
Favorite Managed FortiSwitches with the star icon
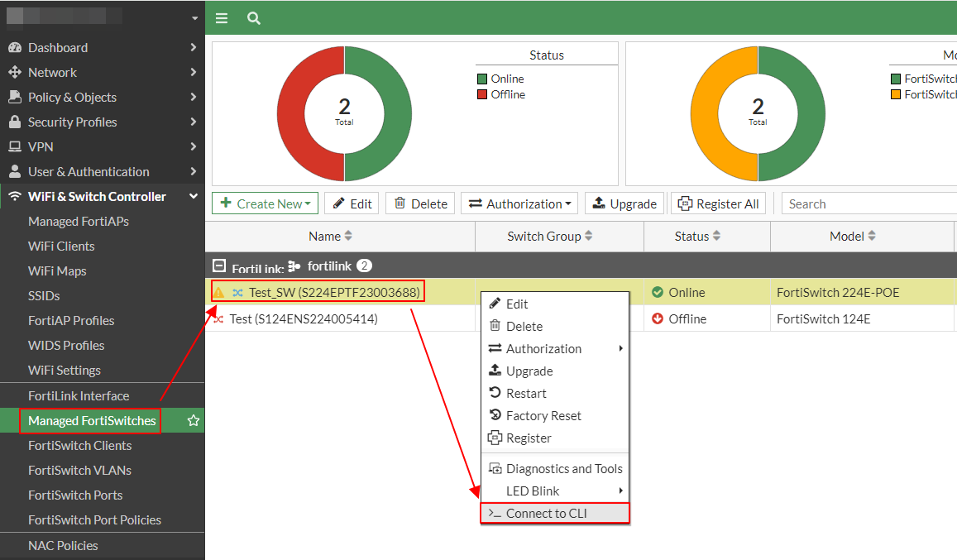click(194, 421)
